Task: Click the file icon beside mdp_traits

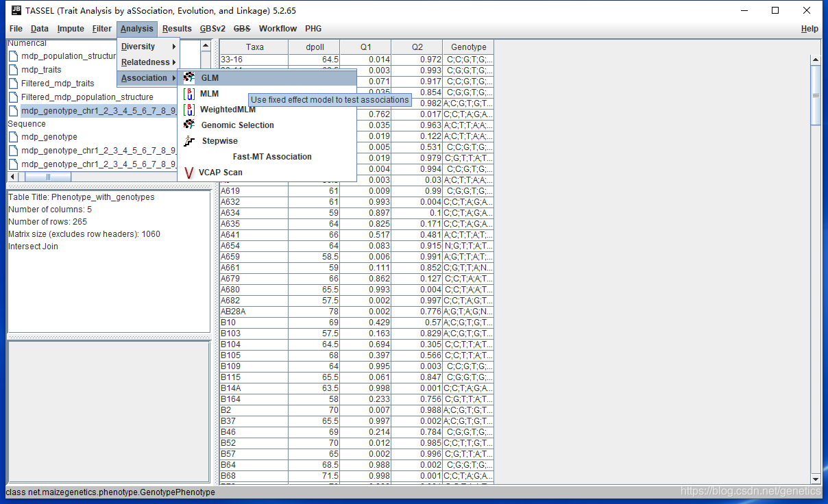Action: (13, 70)
